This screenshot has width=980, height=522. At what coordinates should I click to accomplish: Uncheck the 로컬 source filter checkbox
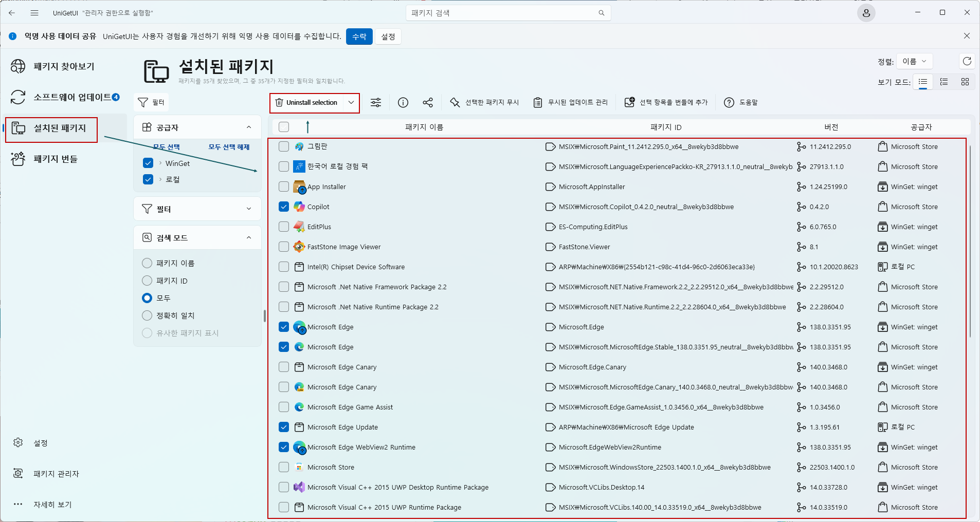coord(148,179)
